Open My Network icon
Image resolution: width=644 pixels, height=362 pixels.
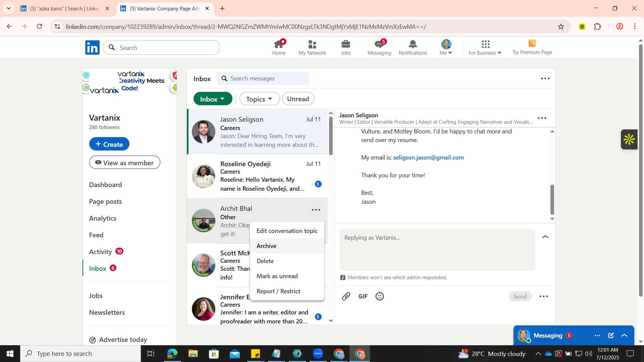(312, 47)
